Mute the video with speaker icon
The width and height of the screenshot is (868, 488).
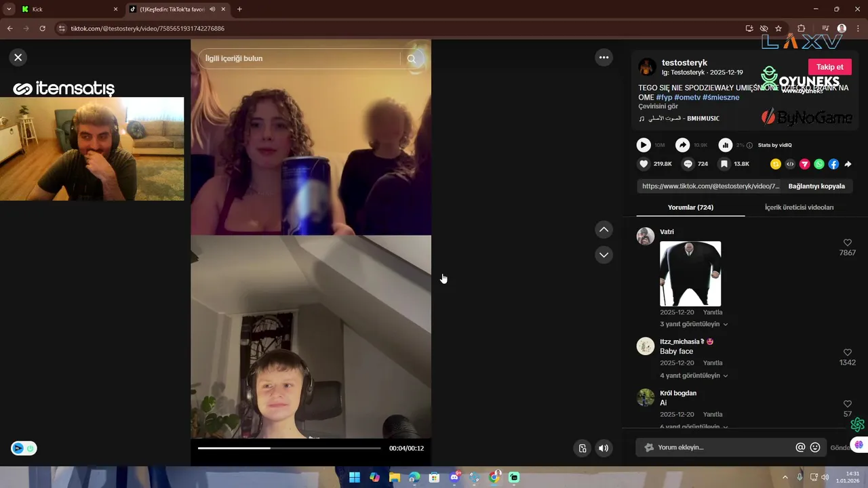click(x=604, y=448)
